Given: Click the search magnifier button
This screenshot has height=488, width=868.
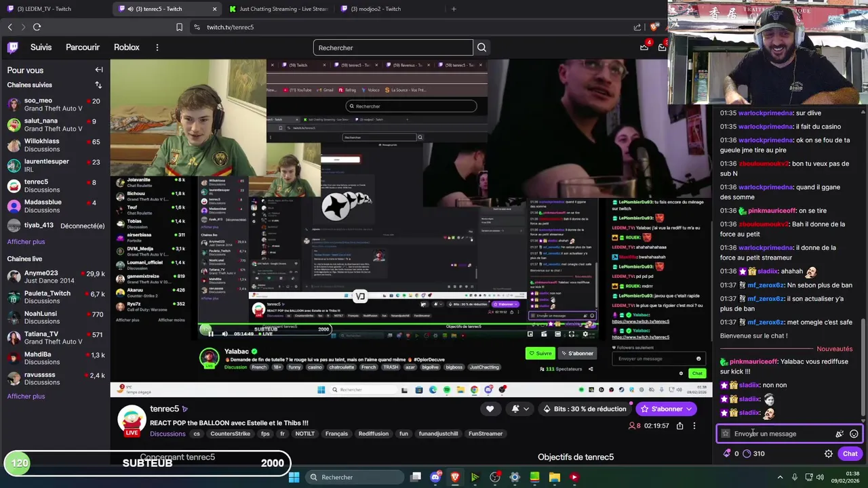Looking at the screenshot, I should [481, 47].
